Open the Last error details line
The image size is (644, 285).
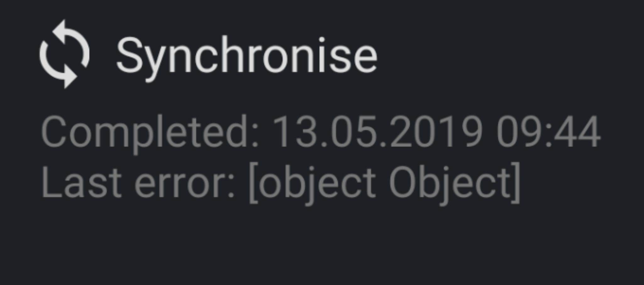280,183
